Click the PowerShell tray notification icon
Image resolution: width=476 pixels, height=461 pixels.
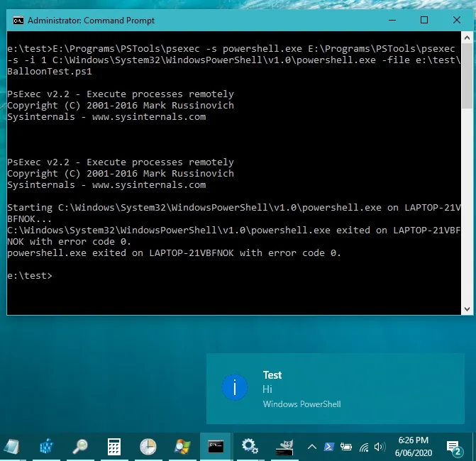[329, 447]
